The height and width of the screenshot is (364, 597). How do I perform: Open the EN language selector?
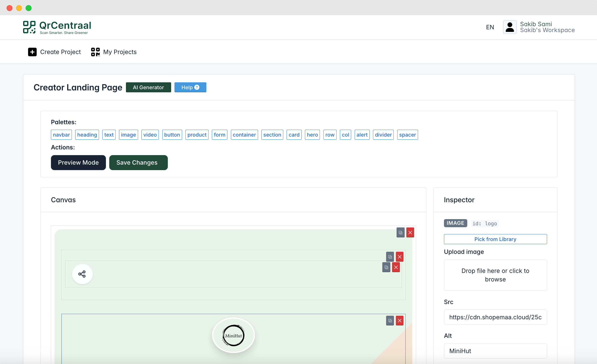click(490, 27)
